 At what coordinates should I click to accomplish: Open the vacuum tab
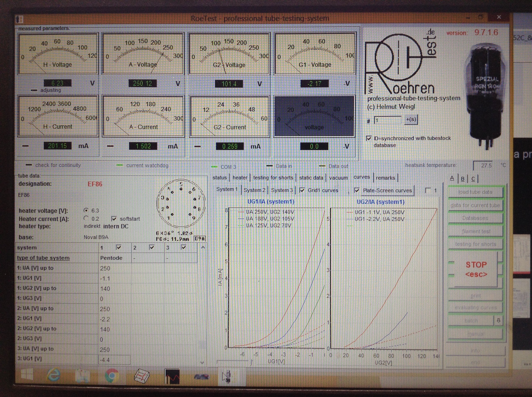338,178
